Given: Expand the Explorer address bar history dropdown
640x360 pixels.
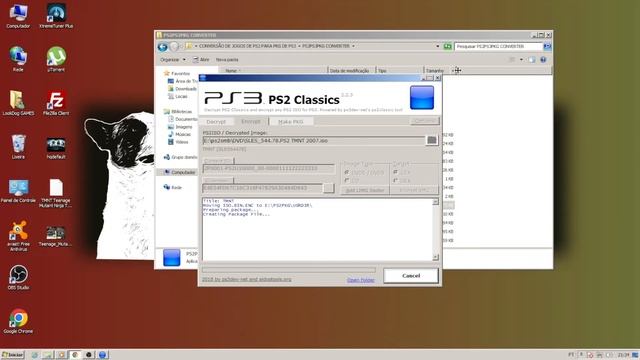Looking at the screenshot, I should tap(438, 46).
